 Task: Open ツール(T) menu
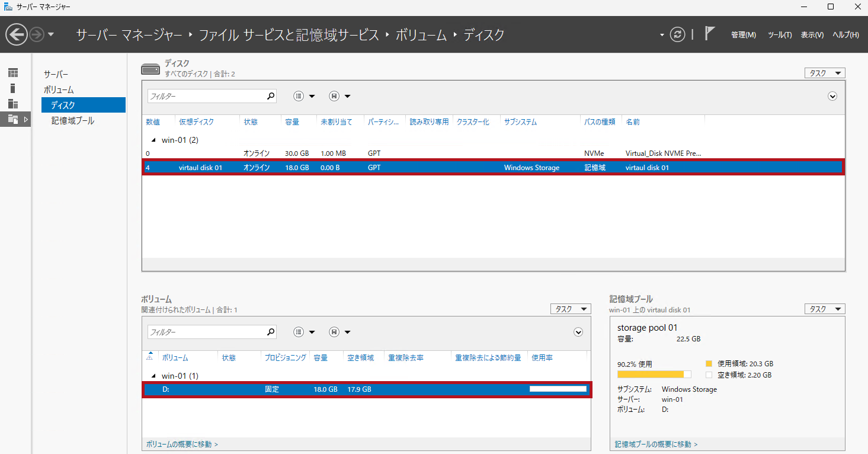(779, 35)
